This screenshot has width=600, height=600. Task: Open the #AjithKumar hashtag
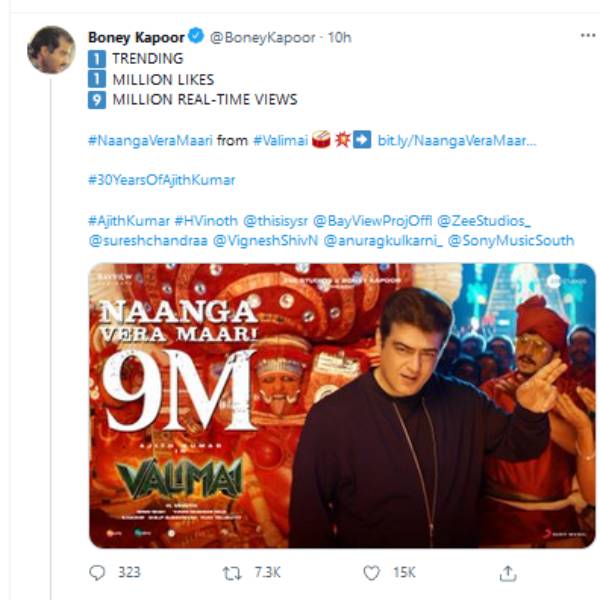coord(129,221)
